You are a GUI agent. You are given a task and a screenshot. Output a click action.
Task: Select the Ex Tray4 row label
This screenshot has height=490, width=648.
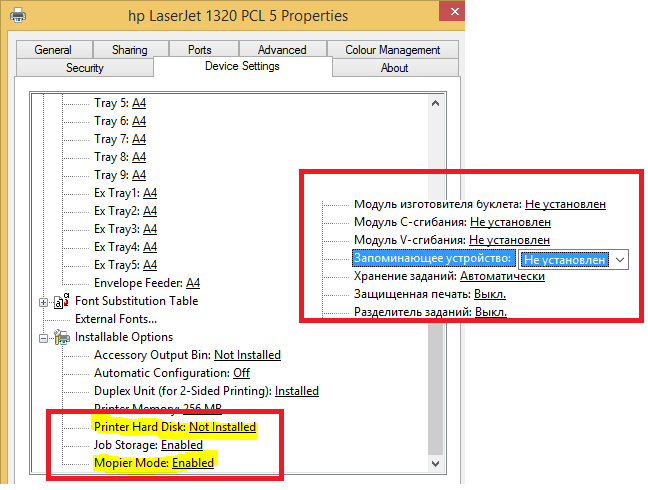(x=117, y=247)
